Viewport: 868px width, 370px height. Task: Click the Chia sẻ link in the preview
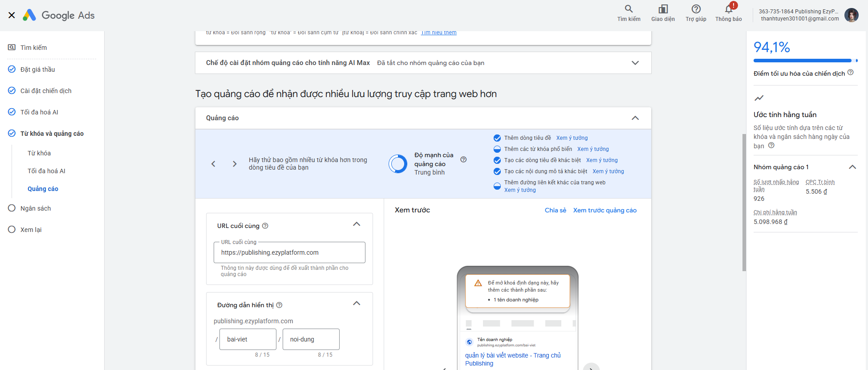556,210
